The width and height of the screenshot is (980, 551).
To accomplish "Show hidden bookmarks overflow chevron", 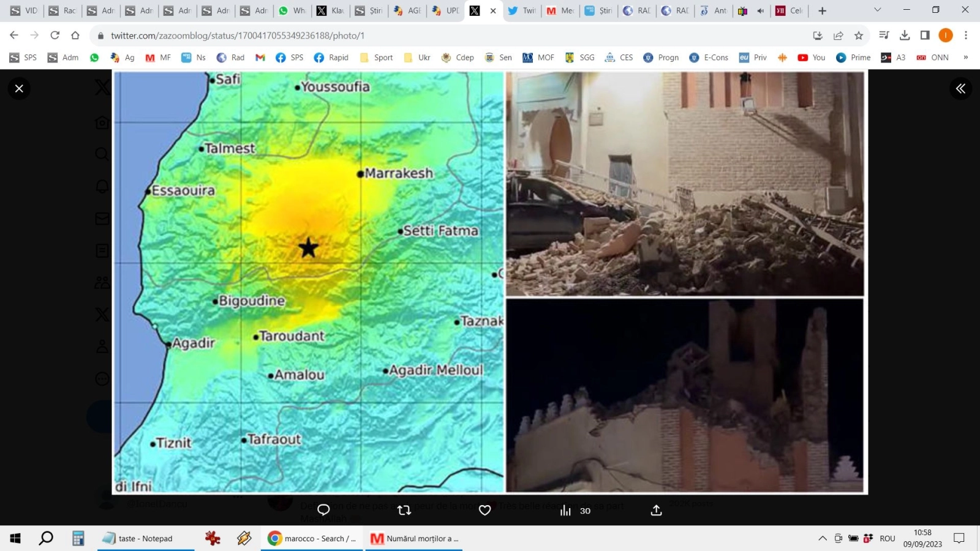I will click(966, 58).
